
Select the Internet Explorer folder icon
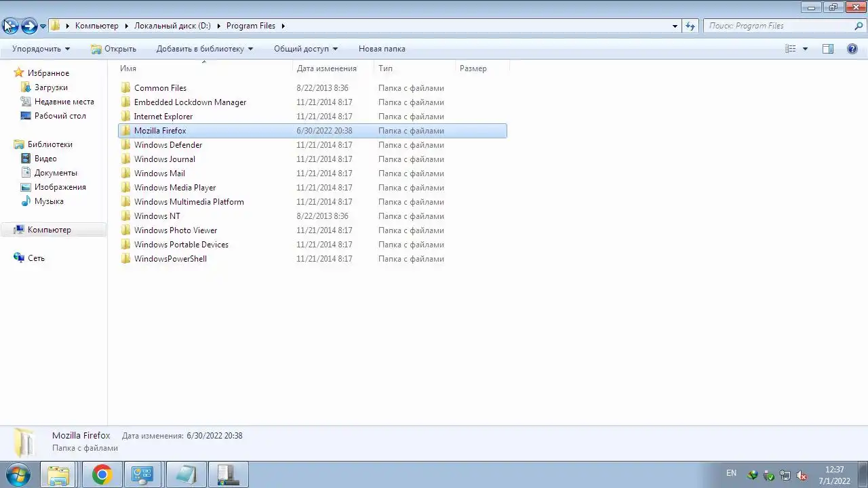click(125, 117)
